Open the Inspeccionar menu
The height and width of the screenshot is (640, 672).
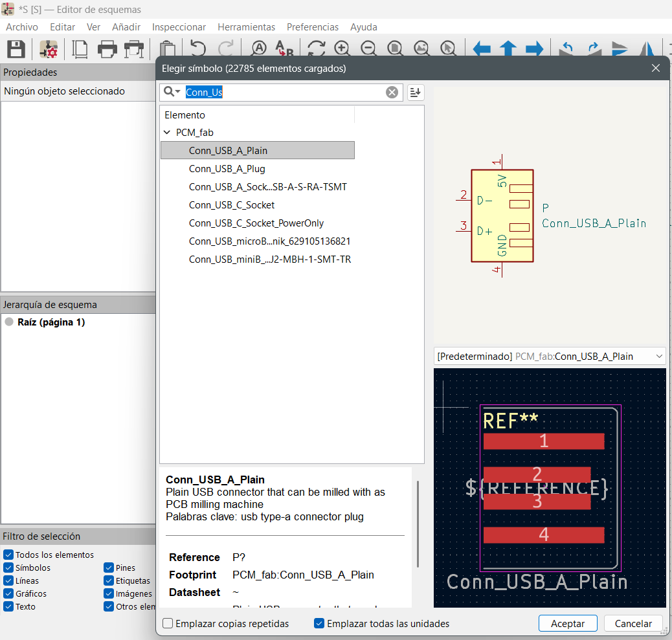(179, 27)
